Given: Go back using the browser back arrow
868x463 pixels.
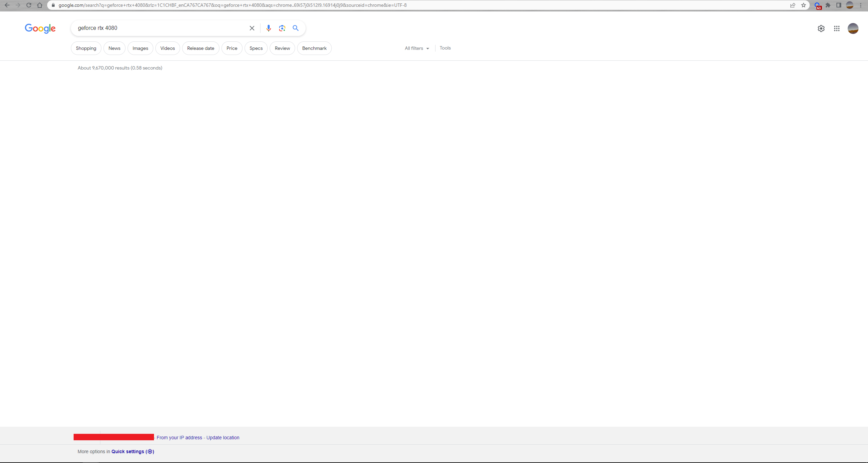Looking at the screenshot, I should (7, 5).
